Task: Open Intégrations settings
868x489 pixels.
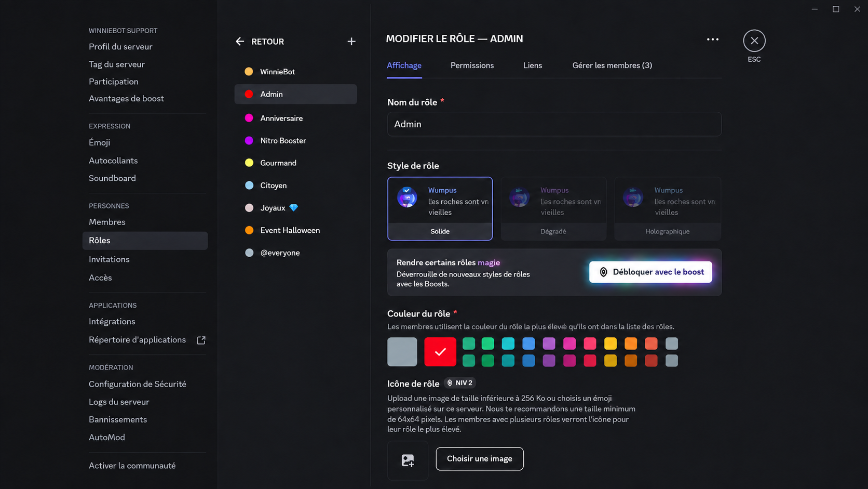Action: click(112, 322)
